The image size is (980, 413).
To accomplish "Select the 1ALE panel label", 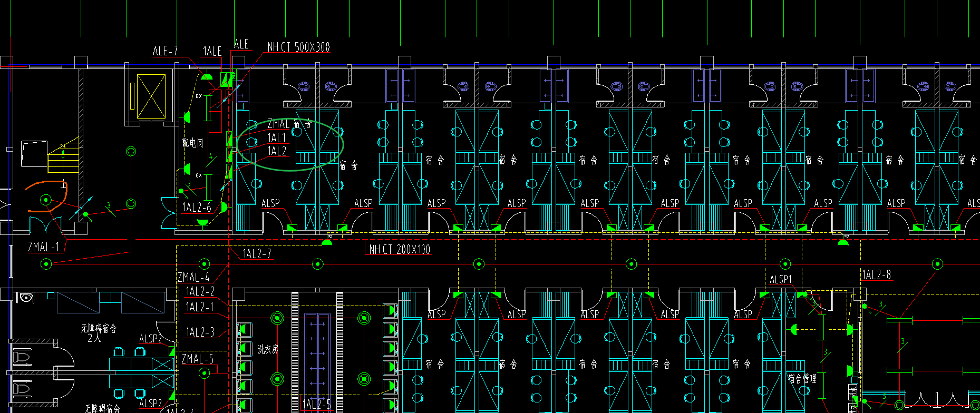I will pos(212,51).
